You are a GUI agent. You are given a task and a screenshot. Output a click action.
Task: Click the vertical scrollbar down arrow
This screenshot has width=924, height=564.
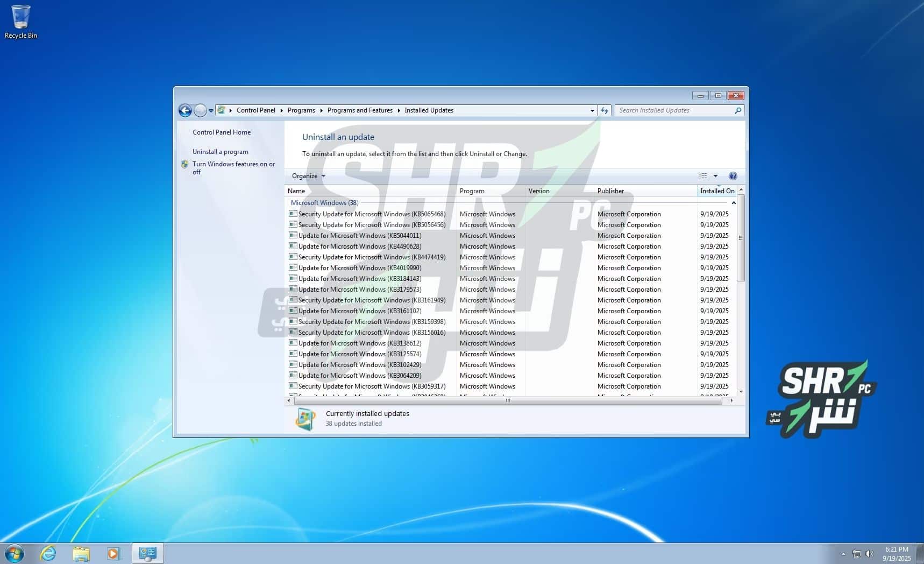pyautogui.click(x=741, y=391)
